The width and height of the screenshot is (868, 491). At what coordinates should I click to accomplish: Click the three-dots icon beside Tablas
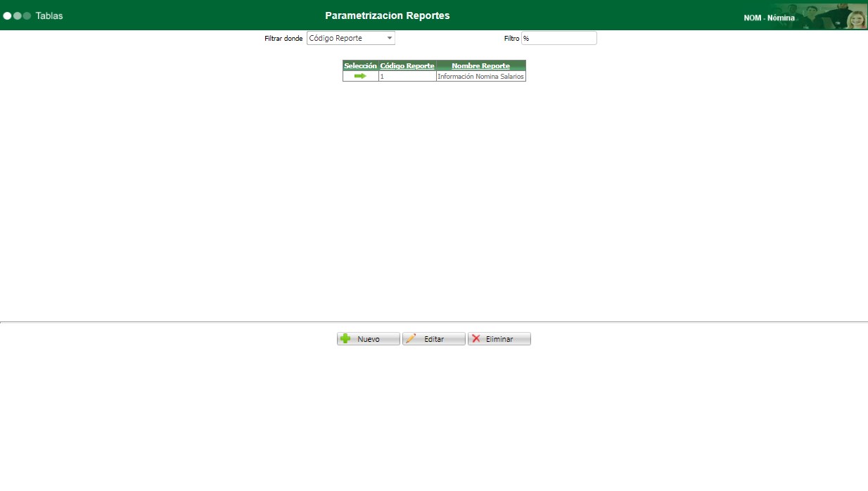tap(17, 15)
